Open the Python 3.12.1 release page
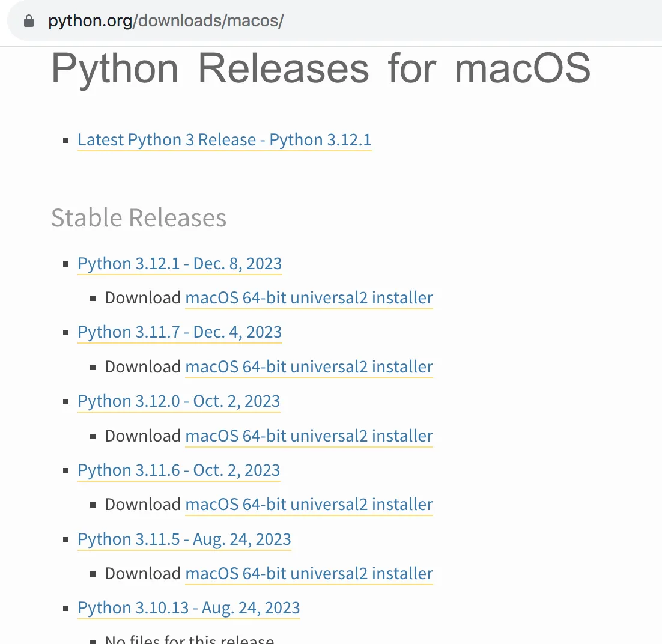This screenshot has width=662, height=644. (x=179, y=263)
